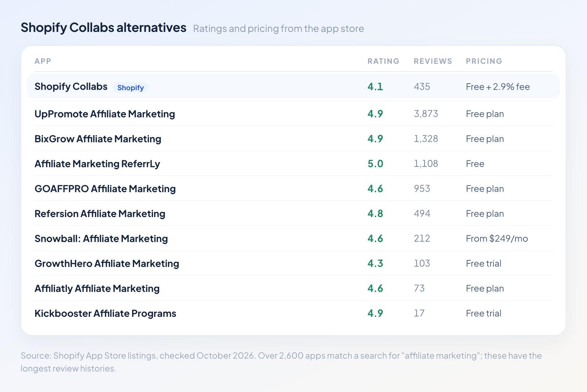Image resolution: width=587 pixels, height=392 pixels.
Task: Click UpPromote Affiliate Marketing row name
Action: coord(105,114)
